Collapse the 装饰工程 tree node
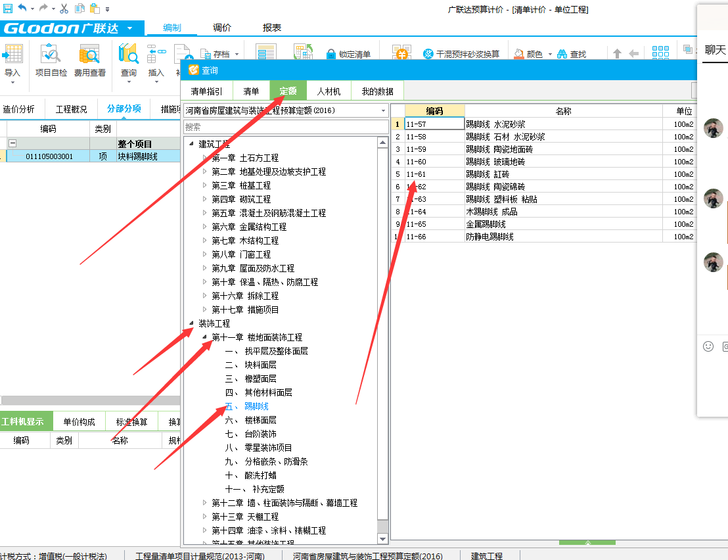 [x=191, y=323]
